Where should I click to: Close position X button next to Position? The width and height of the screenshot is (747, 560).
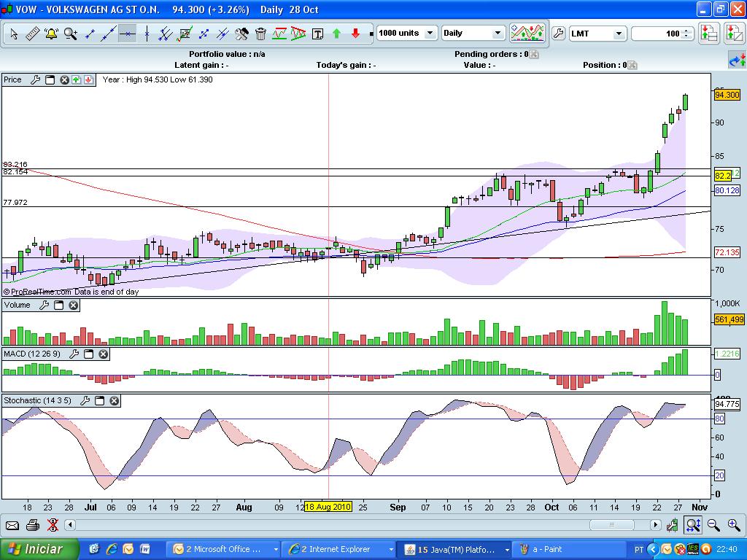pyautogui.click(x=632, y=65)
